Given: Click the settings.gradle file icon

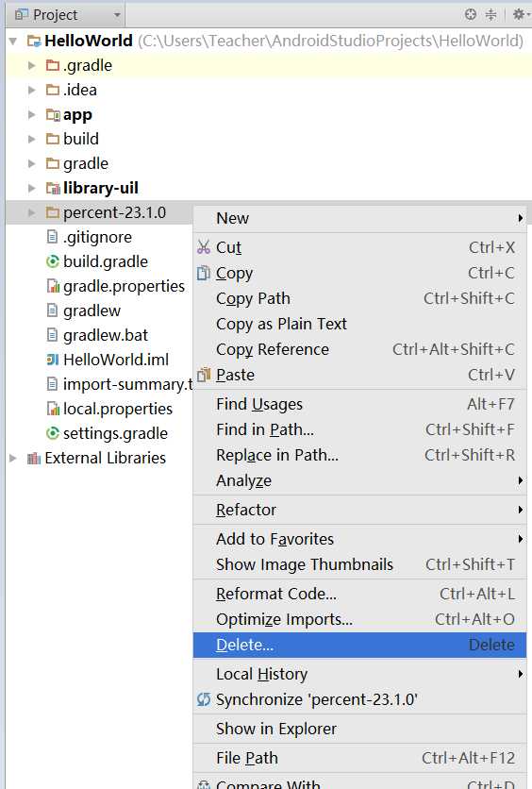Looking at the screenshot, I should tap(52, 433).
